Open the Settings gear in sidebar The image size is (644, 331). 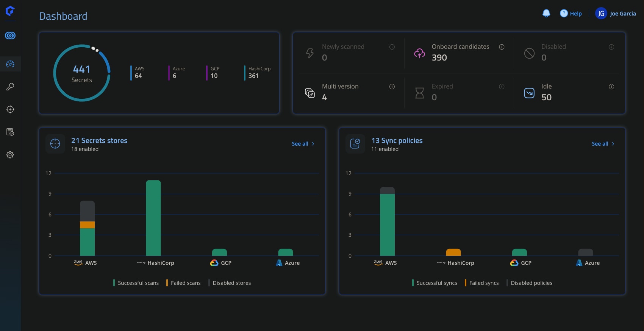point(10,155)
